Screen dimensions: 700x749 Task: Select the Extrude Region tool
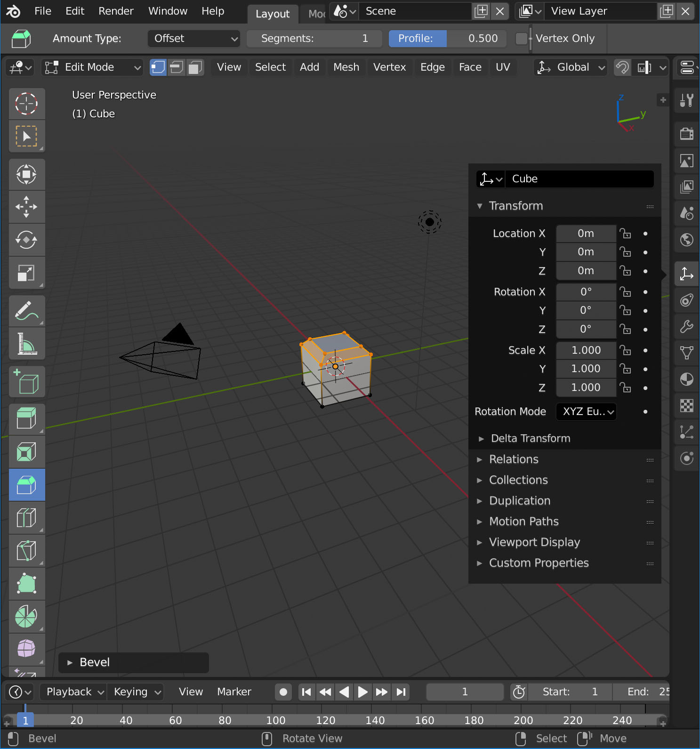coord(27,419)
